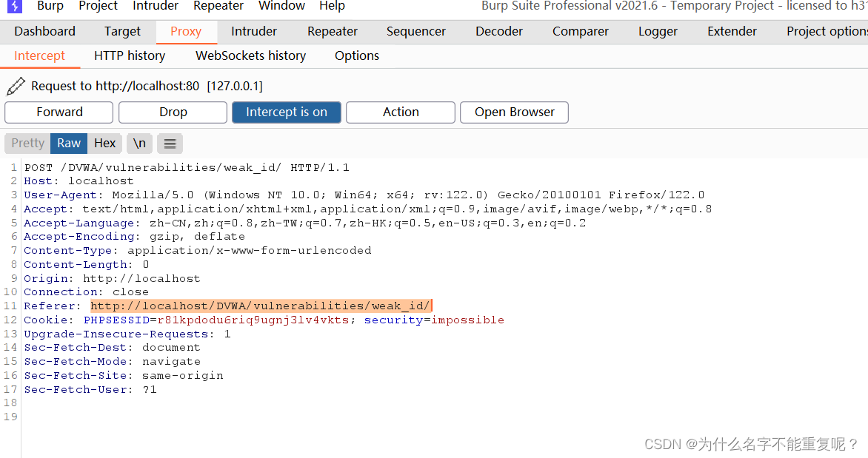Open the proxy Options sub-tab
868x458 pixels.
coord(357,56)
